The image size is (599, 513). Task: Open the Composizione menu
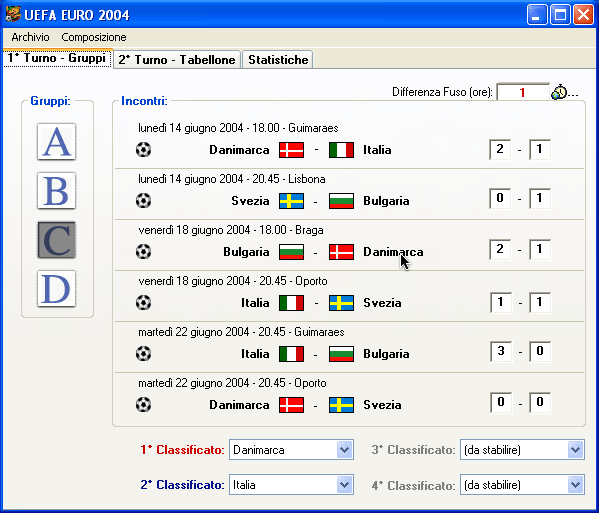(94, 37)
